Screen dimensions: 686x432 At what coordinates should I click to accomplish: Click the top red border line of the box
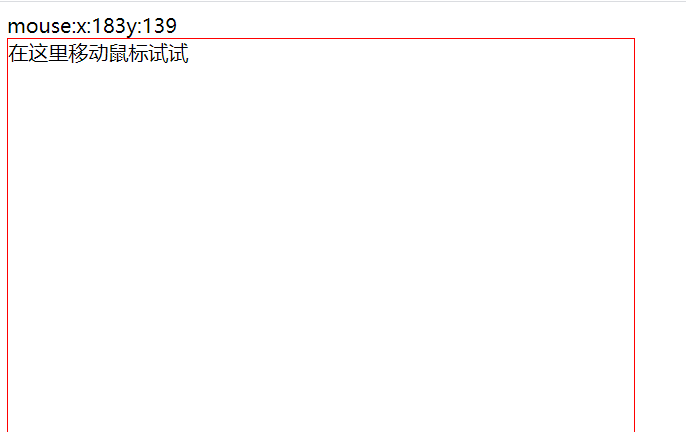click(321, 39)
